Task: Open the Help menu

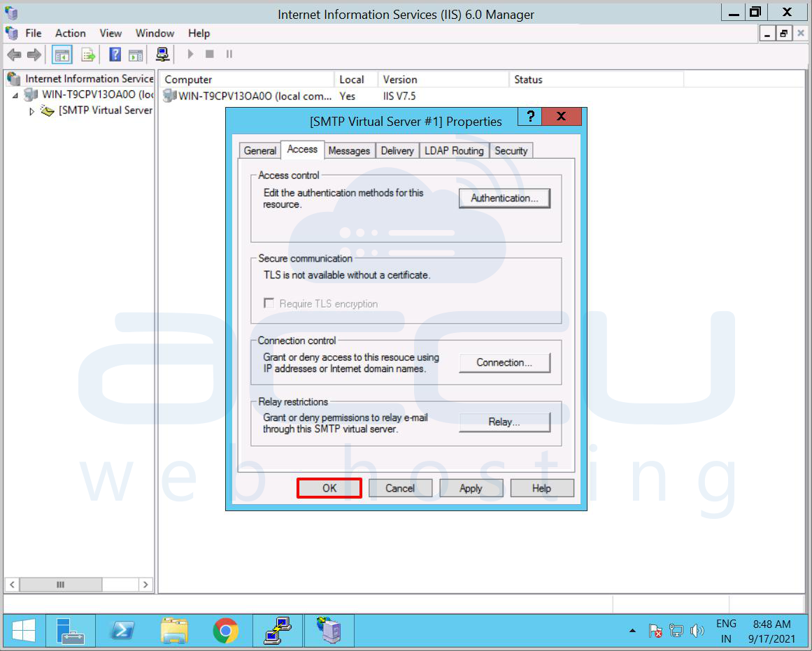Action: (199, 33)
